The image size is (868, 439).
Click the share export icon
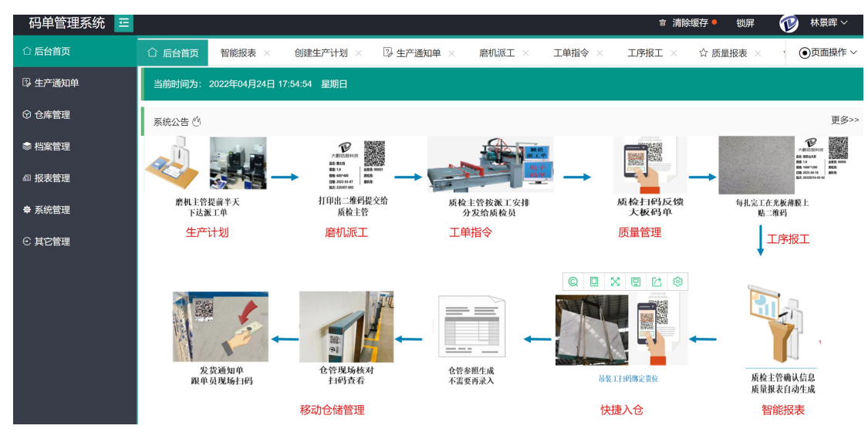tap(657, 282)
